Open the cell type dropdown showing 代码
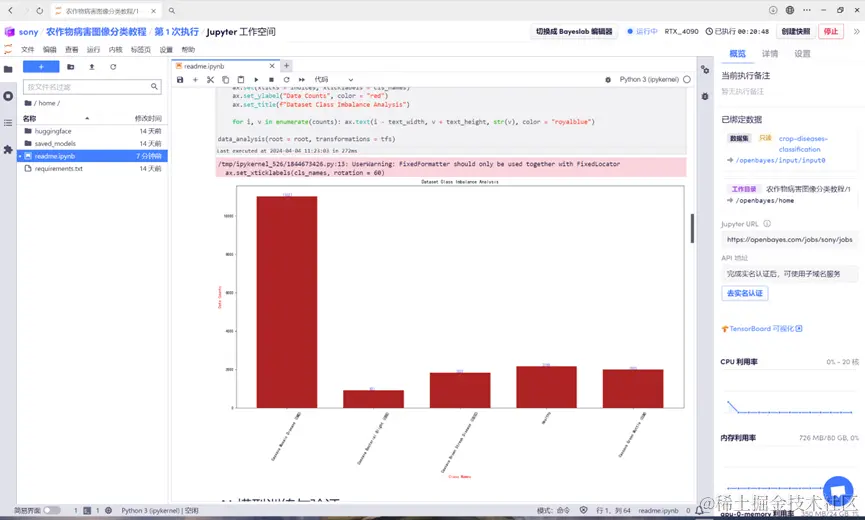 coord(333,79)
